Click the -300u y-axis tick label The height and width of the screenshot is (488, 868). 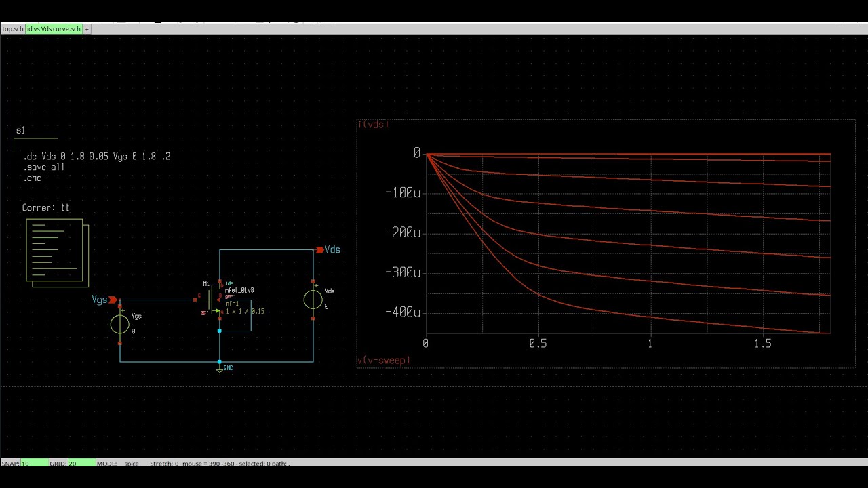coord(402,273)
